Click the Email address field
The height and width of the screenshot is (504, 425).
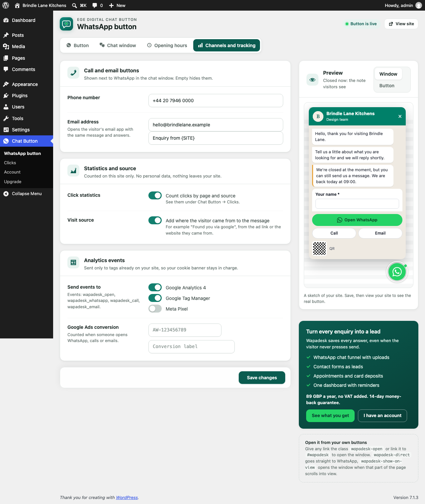click(x=216, y=125)
